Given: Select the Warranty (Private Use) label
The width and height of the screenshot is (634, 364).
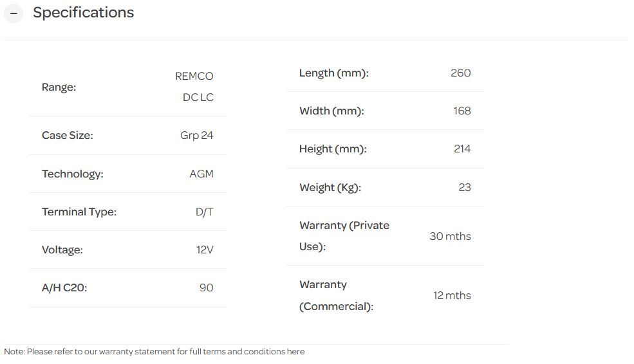Looking at the screenshot, I should pyautogui.click(x=344, y=236).
